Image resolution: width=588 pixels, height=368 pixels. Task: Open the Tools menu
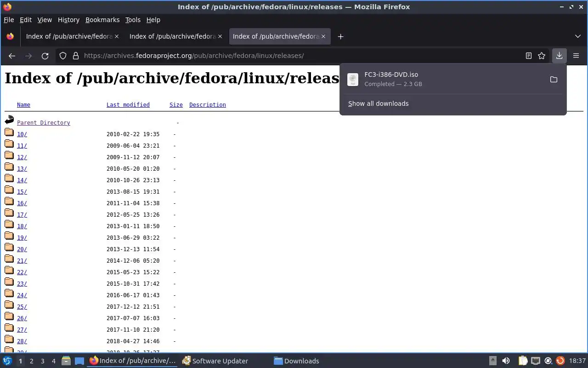133,20
